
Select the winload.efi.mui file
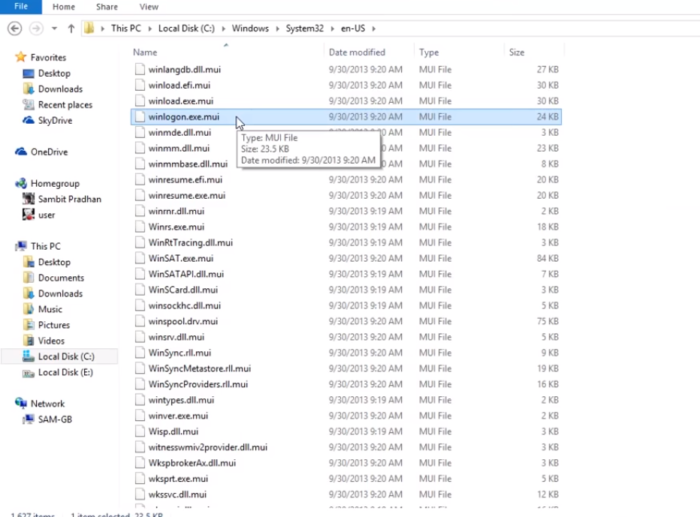(x=180, y=85)
